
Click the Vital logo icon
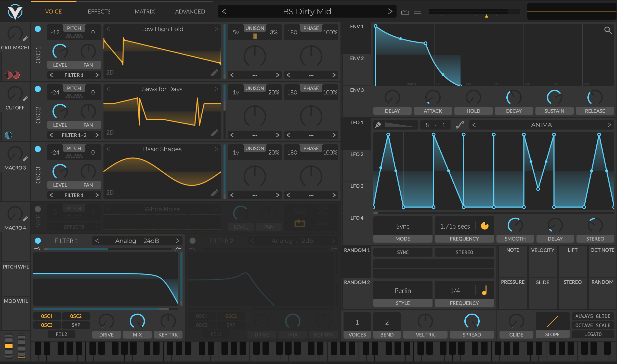coord(15,12)
